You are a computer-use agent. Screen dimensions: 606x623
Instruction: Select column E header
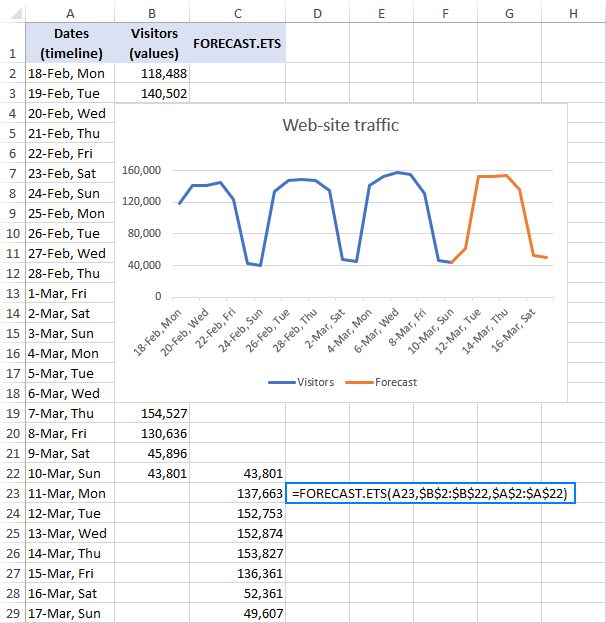point(381,14)
